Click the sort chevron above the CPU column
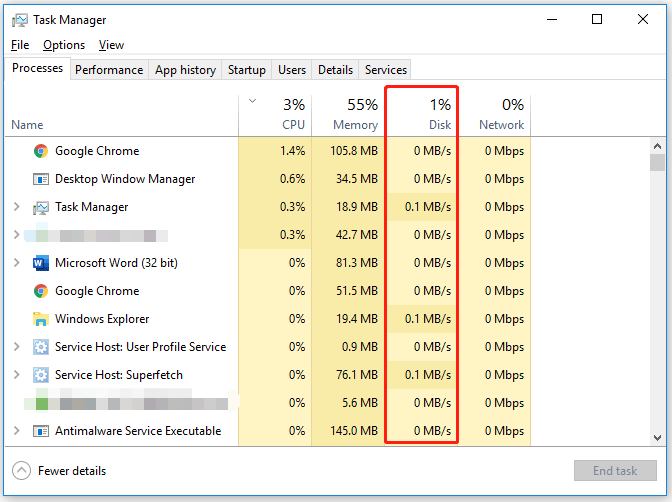 point(252,101)
